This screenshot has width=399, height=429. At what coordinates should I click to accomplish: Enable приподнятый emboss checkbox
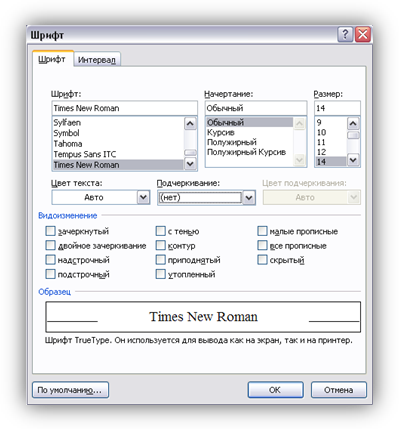coord(161,260)
